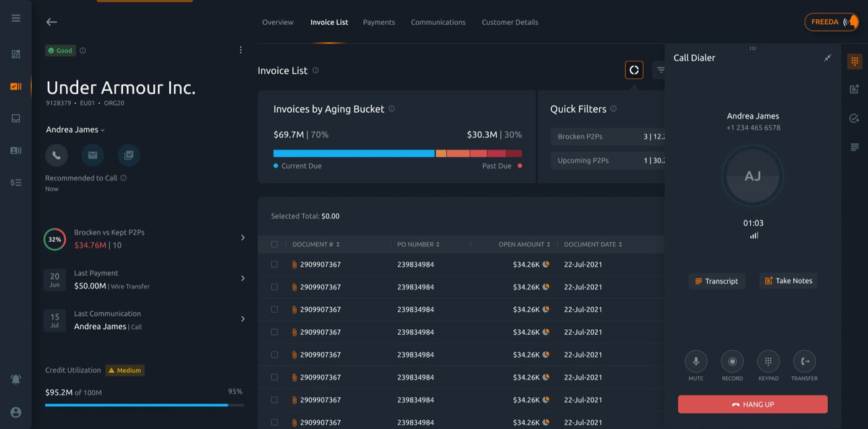Image resolution: width=868 pixels, height=429 pixels.
Task: Switch to the Payments tab
Action: tap(379, 22)
